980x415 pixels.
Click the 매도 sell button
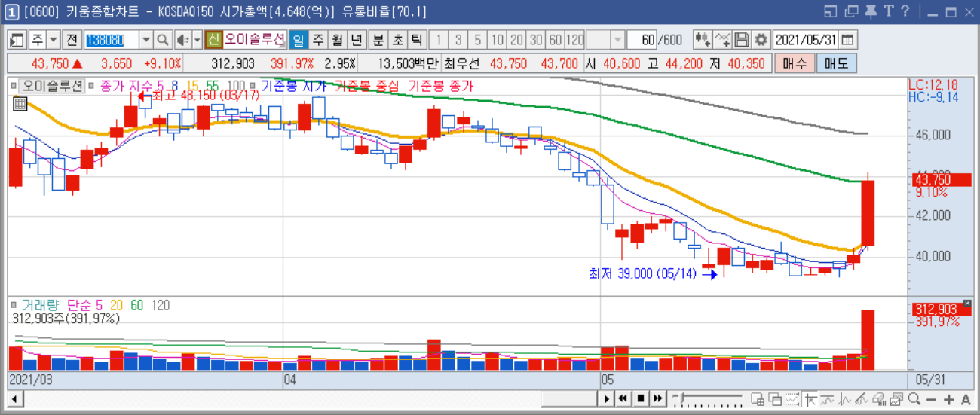[x=836, y=64]
